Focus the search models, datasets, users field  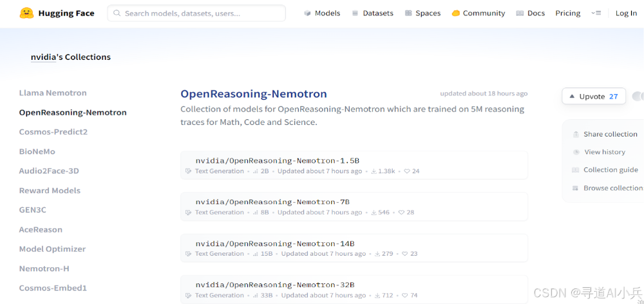tap(196, 13)
